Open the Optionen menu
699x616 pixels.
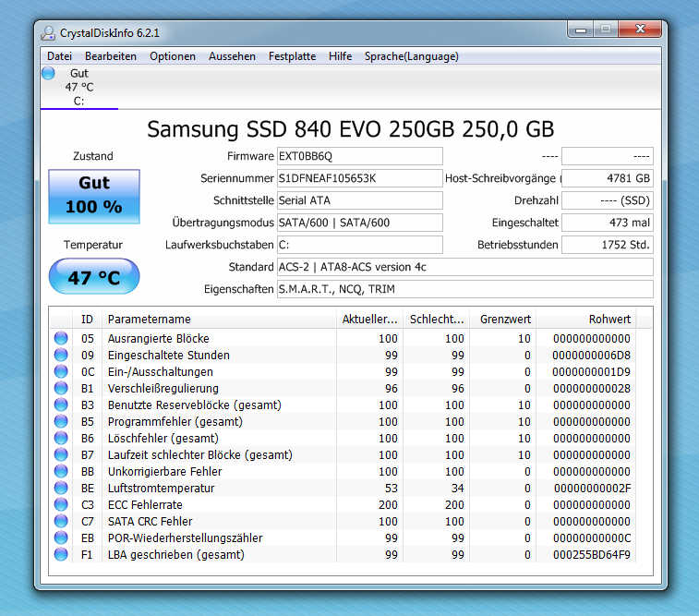(173, 56)
